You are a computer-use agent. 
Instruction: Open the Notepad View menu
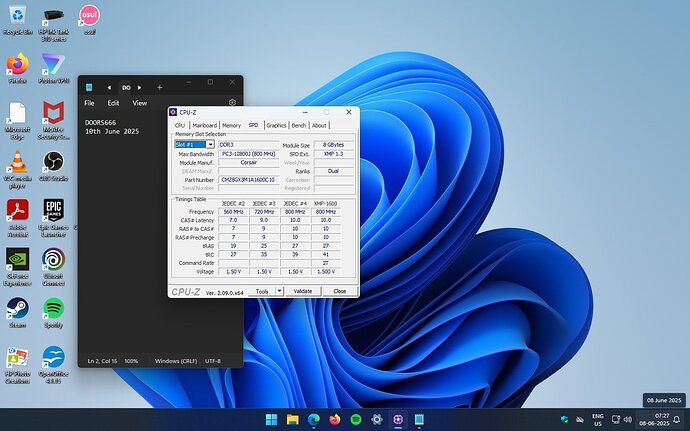pos(140,103)
